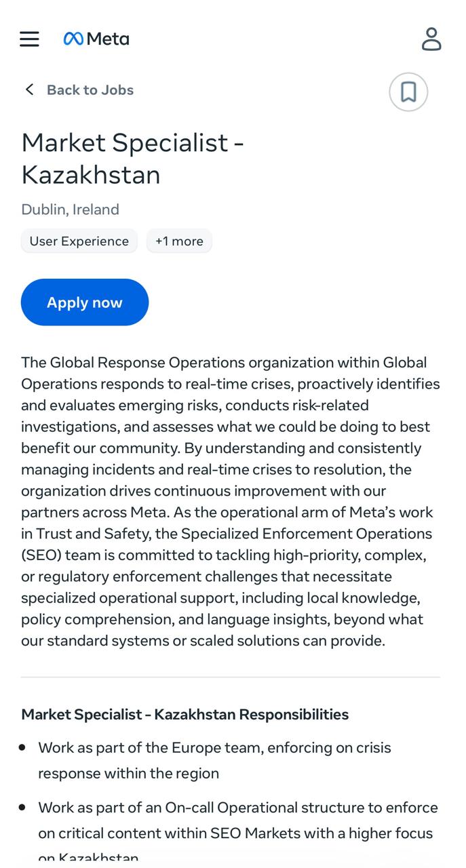Click the Market Specialist - Kazakhstan title
This screenshot has width=466, height=868.
(x=132, y=159)
